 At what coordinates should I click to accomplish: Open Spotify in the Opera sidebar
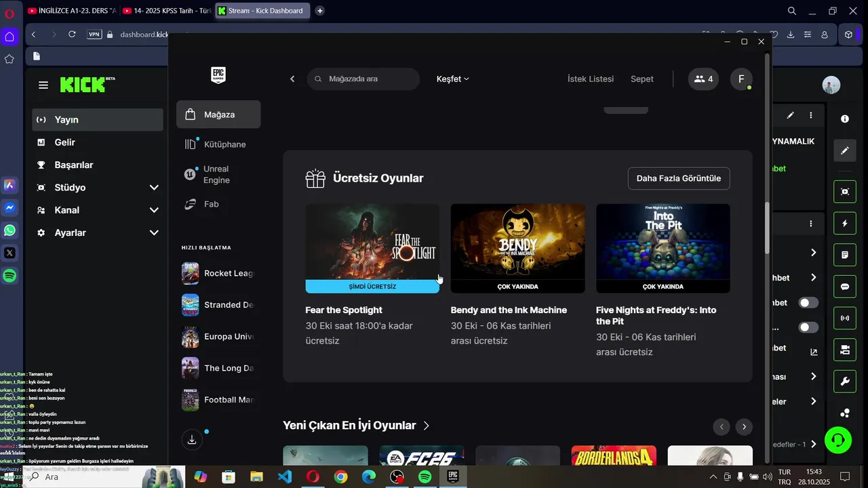click(x=9, y=276)
